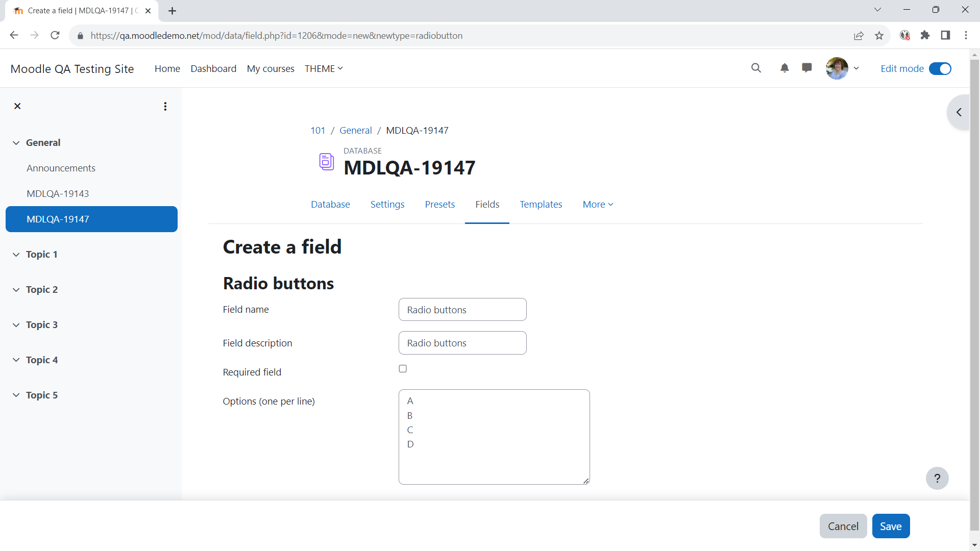Collapse the Topic 4 section chevron
The height and width of the screenshot is (551, 980).
(16, 360)
